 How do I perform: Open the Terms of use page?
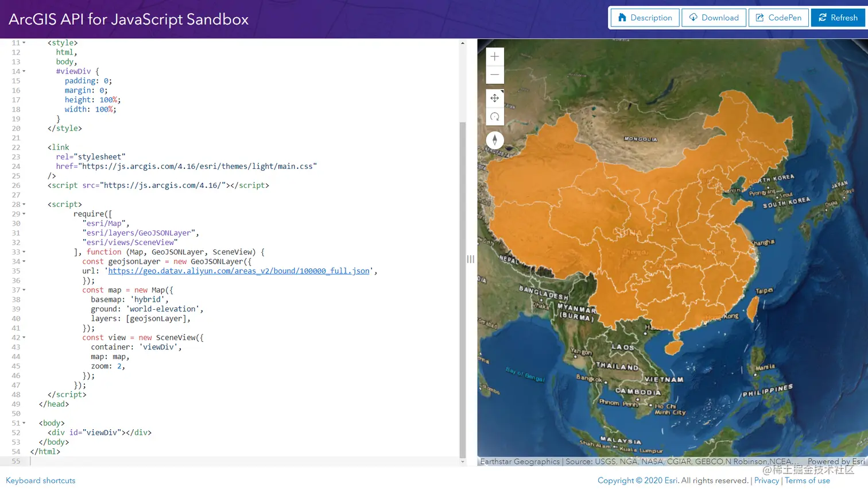(807, 480)
